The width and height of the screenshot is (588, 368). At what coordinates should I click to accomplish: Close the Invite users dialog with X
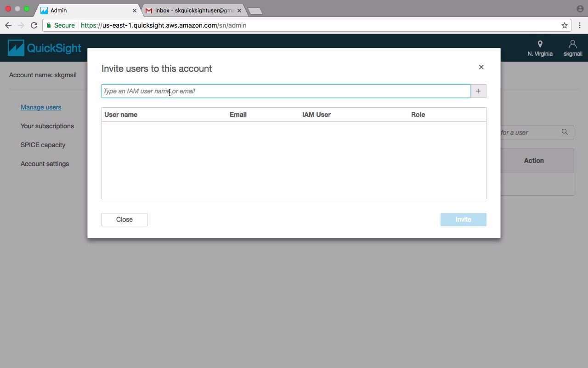pos(481,67)
